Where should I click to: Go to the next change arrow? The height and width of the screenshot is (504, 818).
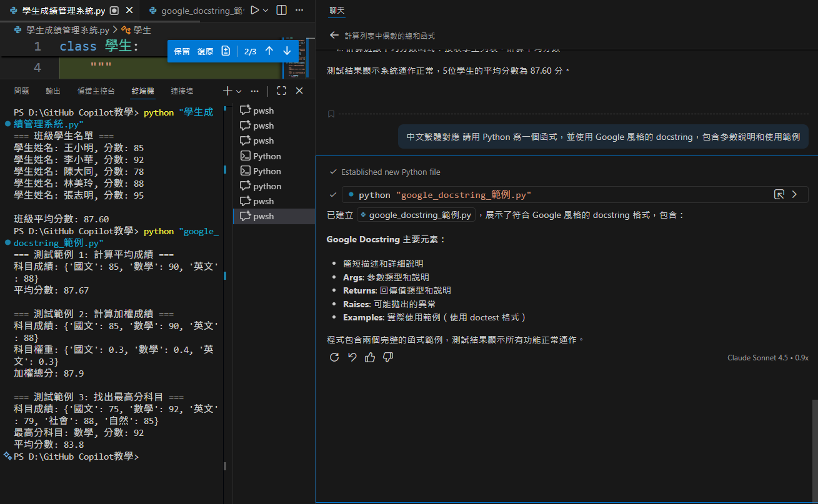(287, 51)
